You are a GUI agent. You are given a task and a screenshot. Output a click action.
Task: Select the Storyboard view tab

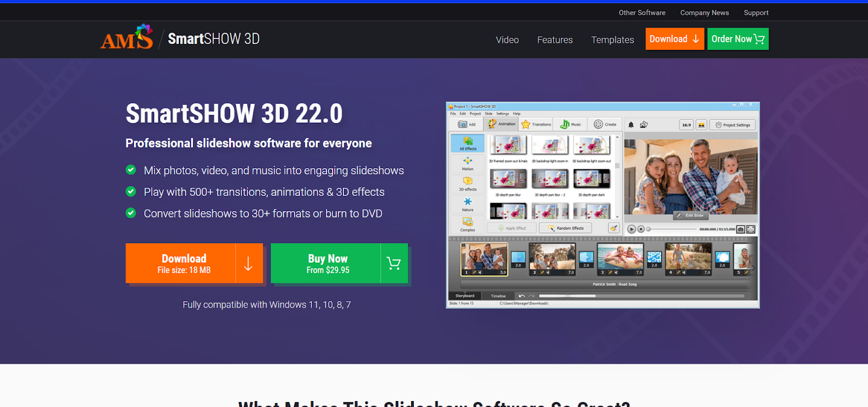point(465,296)
